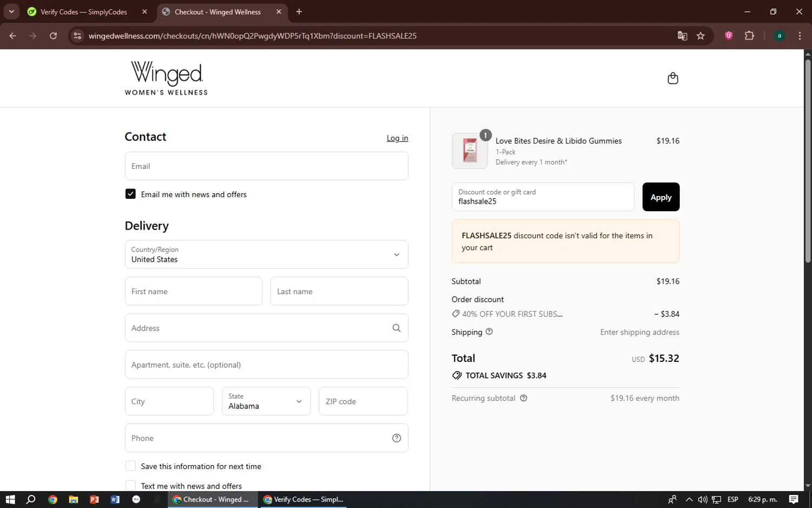
Task: Click the Address input field
Action: click(x=266, y=328)
